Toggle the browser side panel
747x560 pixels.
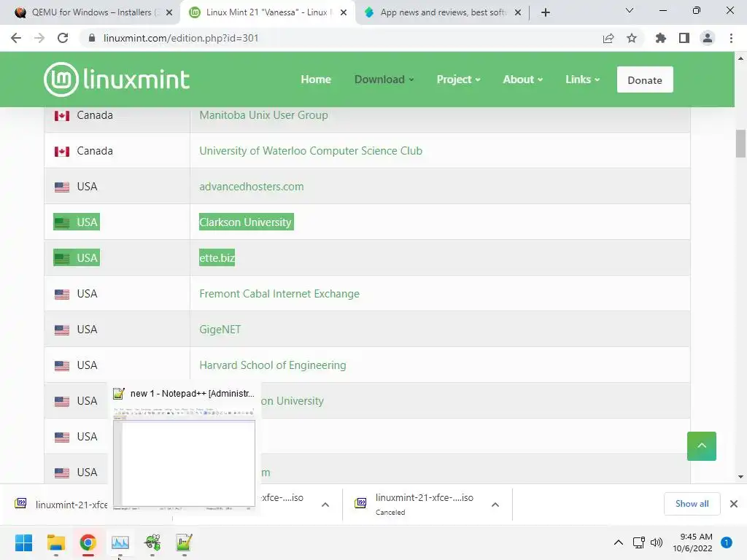(684, 38)
